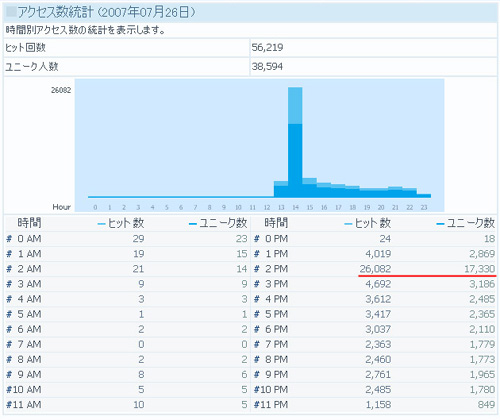500x420 pixels.
Task: Click the hour 13 bar in chart
Action: coord(281,189)
